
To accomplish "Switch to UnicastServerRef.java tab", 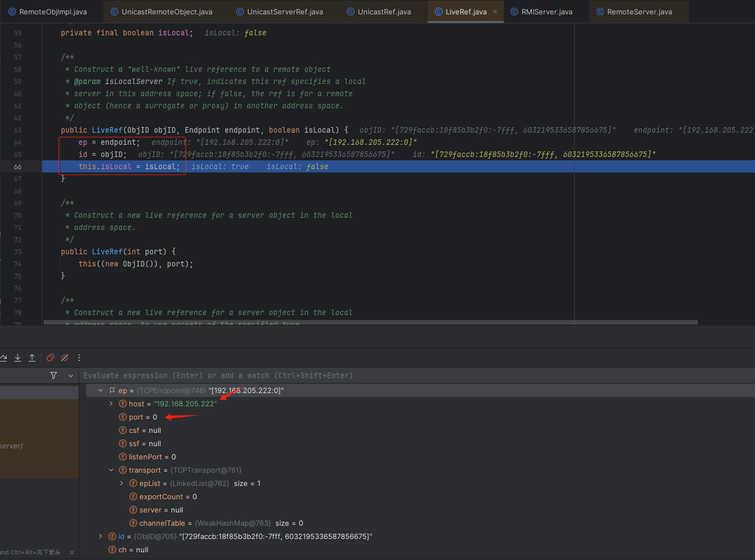I will point(280,12).
